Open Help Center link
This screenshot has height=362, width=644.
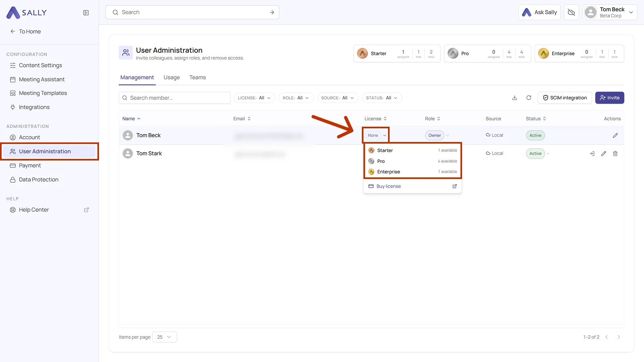34,210
